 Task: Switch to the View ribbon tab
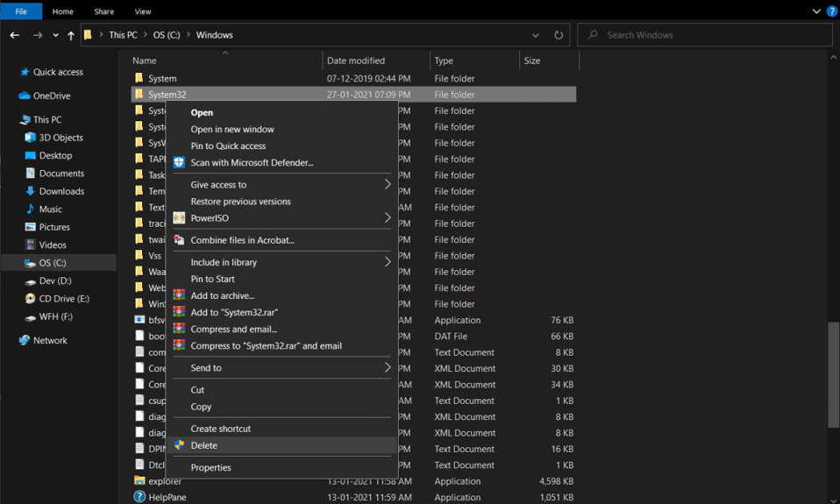click(142, 11)
